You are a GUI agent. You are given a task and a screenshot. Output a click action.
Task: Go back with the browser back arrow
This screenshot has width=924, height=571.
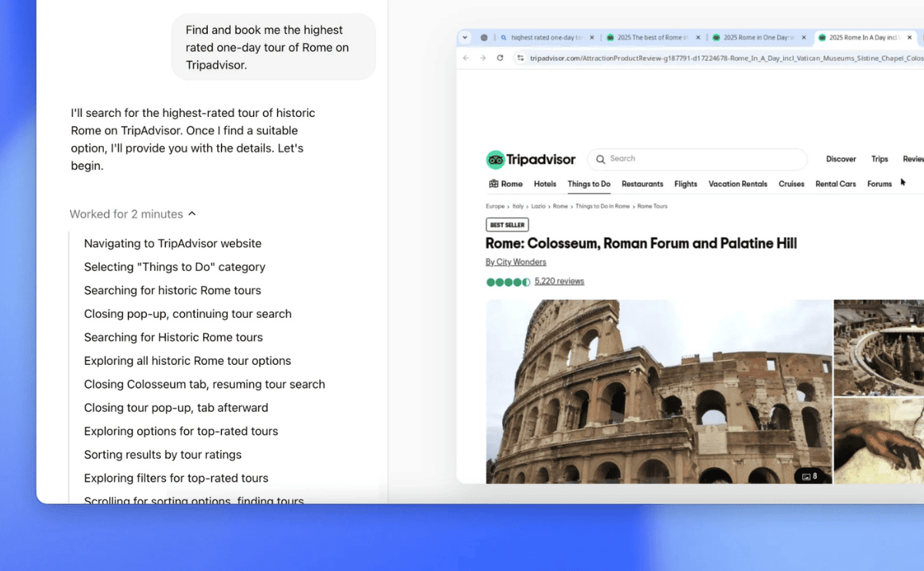466,58
